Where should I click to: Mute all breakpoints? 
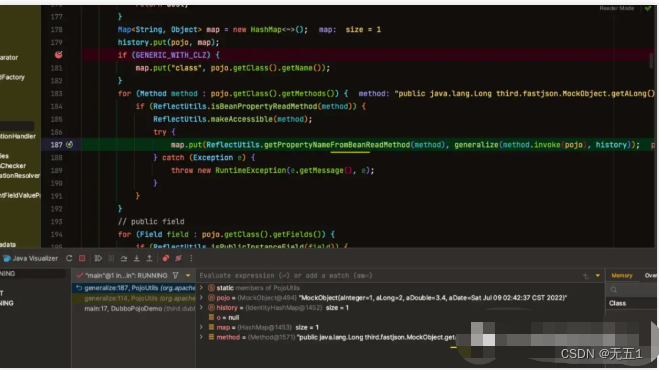[x=178, y=258]
